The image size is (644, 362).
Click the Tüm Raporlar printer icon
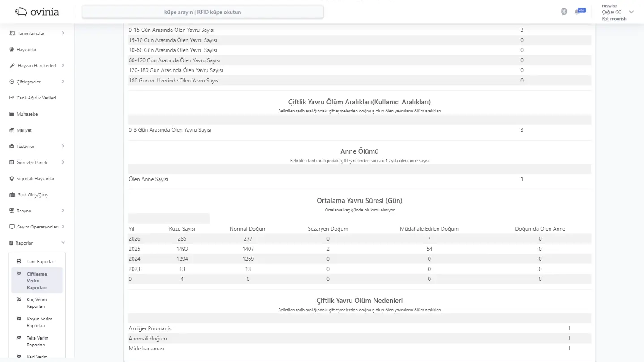tap(19, 262)
